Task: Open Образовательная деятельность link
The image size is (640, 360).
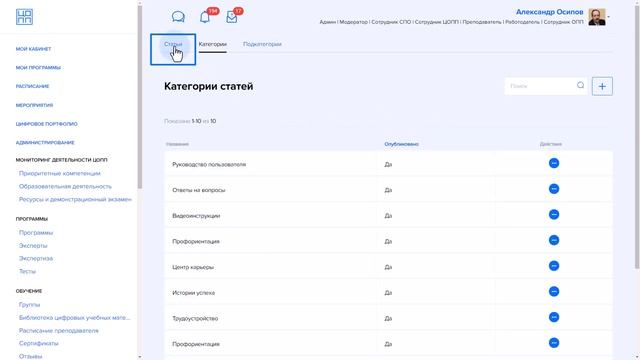Action: pyautogui.click(x=65, y=187)
